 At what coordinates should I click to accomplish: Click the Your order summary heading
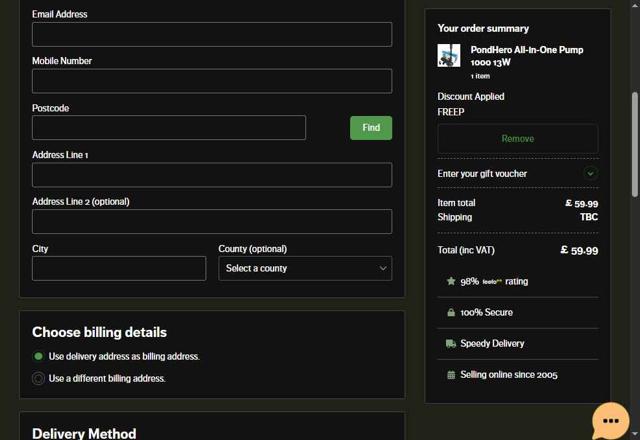coord(483,28)
